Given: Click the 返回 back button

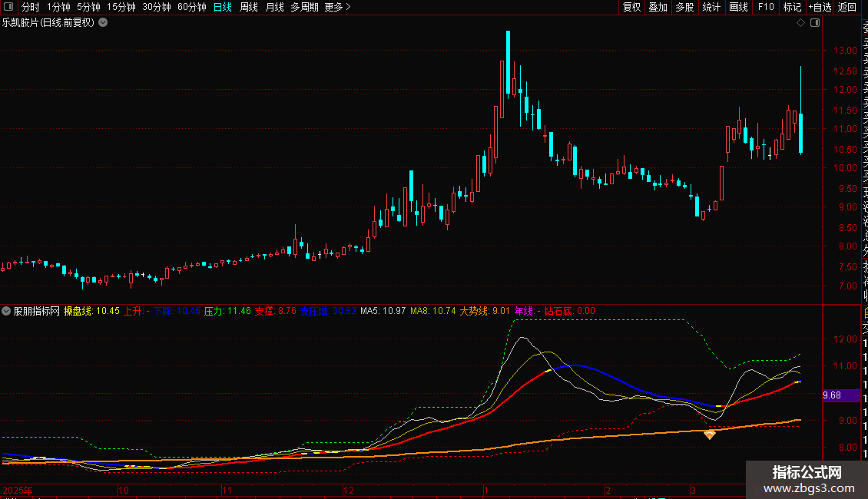Looking at the screenshot, I should point(847,7).
